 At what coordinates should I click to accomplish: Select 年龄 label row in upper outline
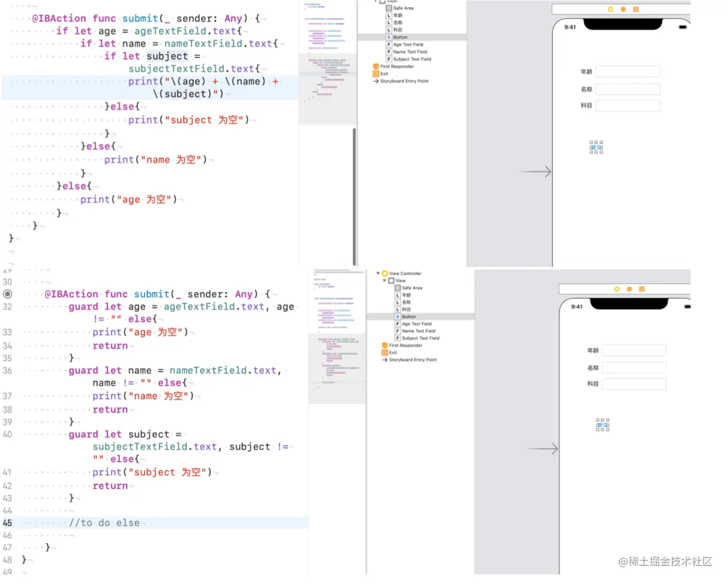(x=395, y=15)
